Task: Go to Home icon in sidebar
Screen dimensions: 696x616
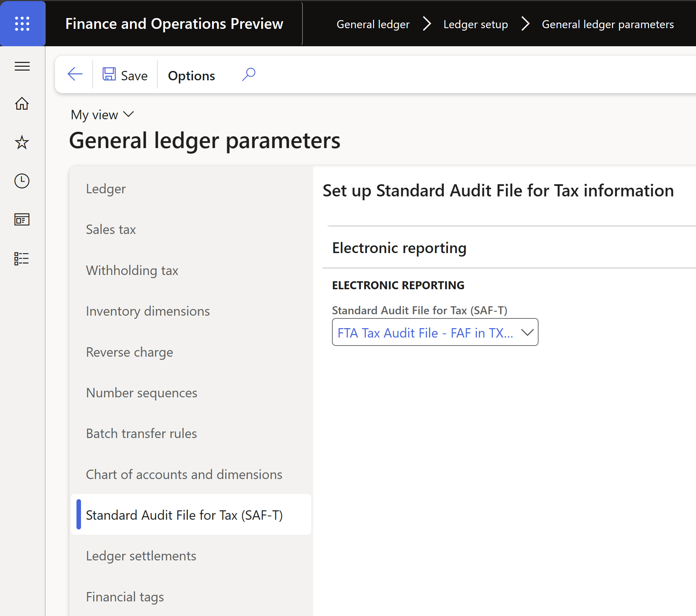Action: click(x=22, y=104)
